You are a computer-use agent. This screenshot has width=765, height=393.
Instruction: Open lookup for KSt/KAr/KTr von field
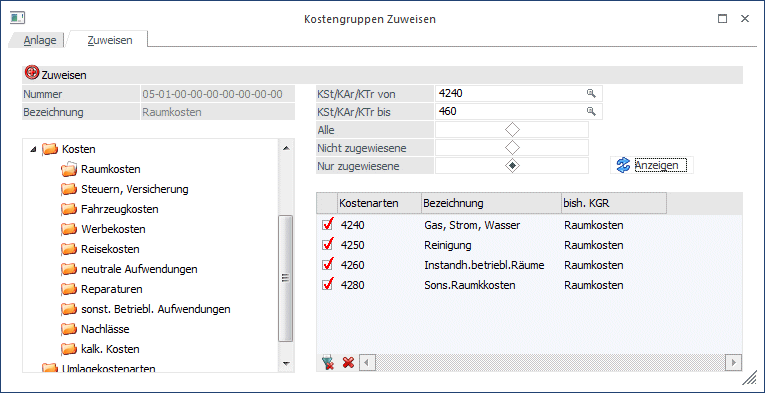click(x=591, y=93)
